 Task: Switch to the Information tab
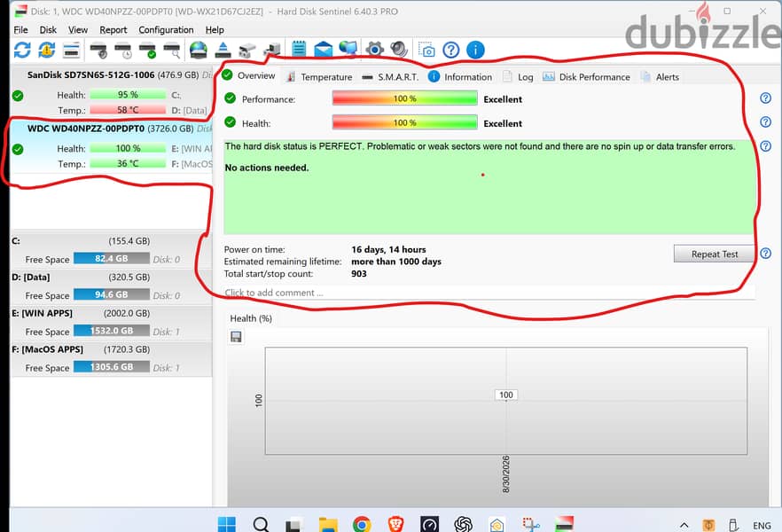460,77
